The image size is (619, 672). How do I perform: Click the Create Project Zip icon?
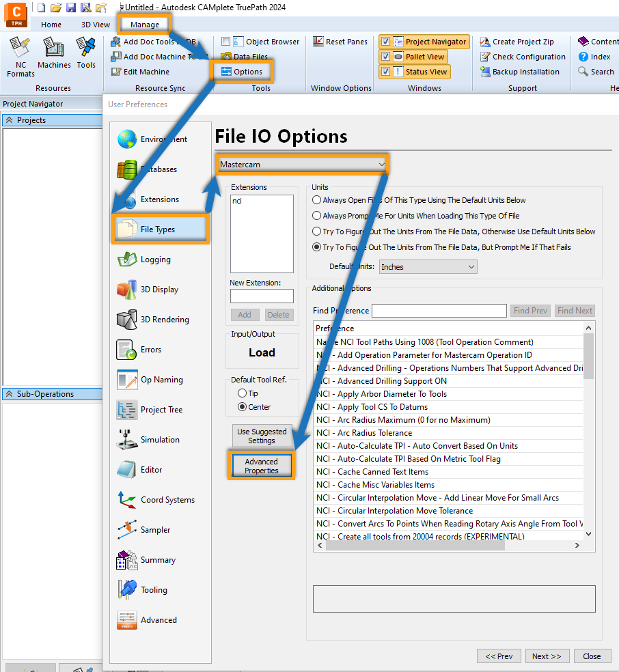(x=484, y=42)
